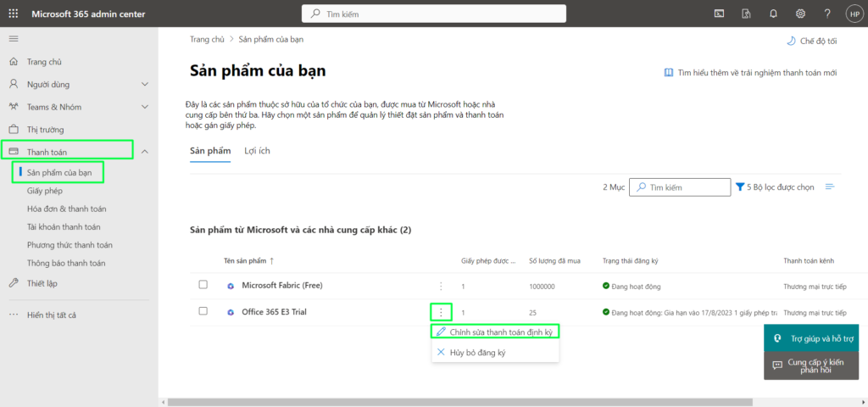Turn on dark mode (Chế độ tối)
The height and width of the screenshot is (407, 868).
812,40
